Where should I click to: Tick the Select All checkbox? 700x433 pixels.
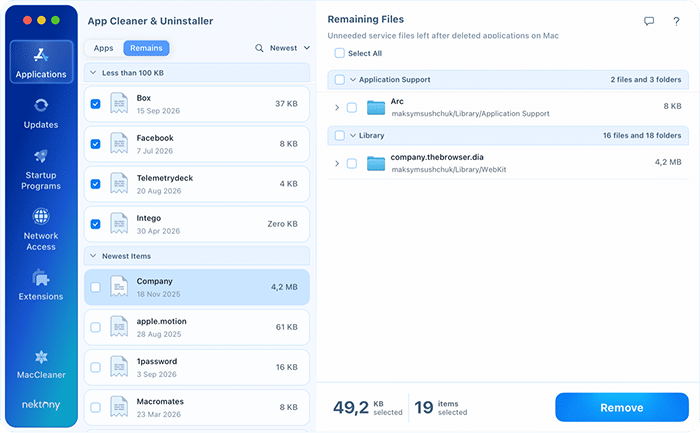pyautogui.click(x=340, y=53)
